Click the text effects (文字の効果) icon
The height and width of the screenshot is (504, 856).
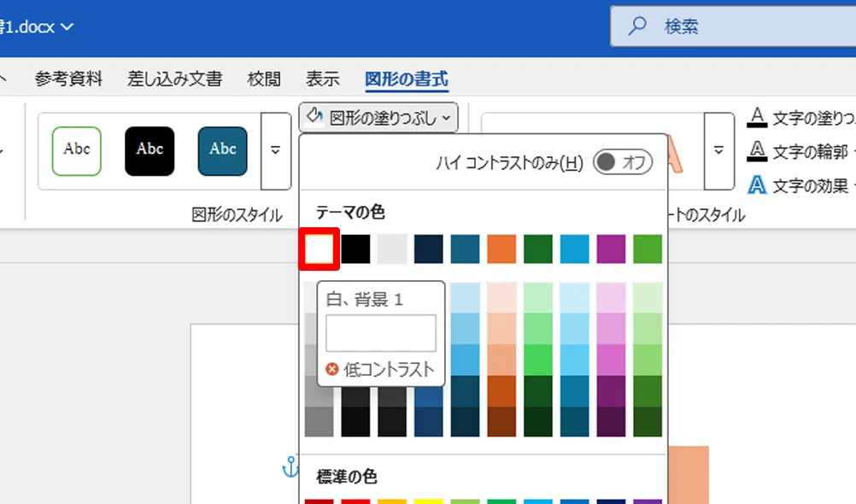pyautogui.click(x=757, y=185)
